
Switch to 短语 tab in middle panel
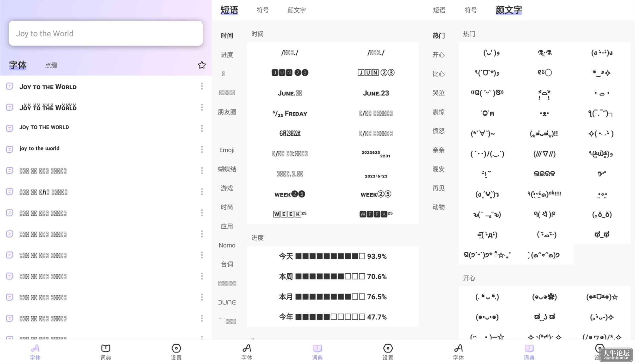click(x=229, y=10)
